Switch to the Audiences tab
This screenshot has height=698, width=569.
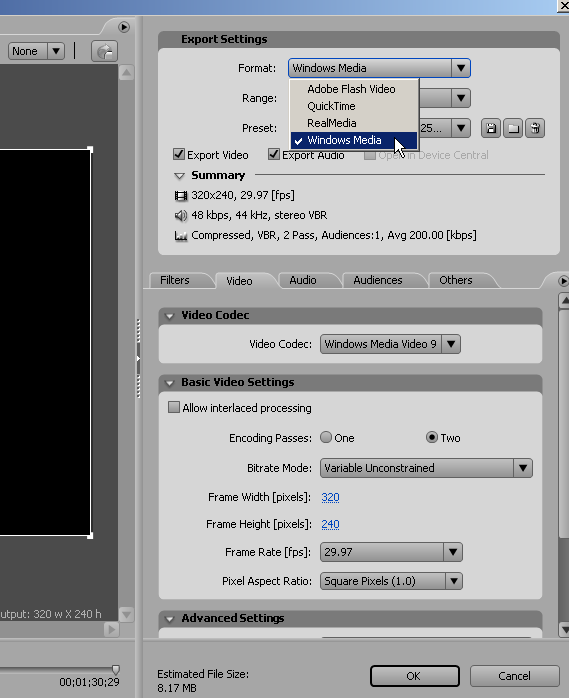(378, 280)
